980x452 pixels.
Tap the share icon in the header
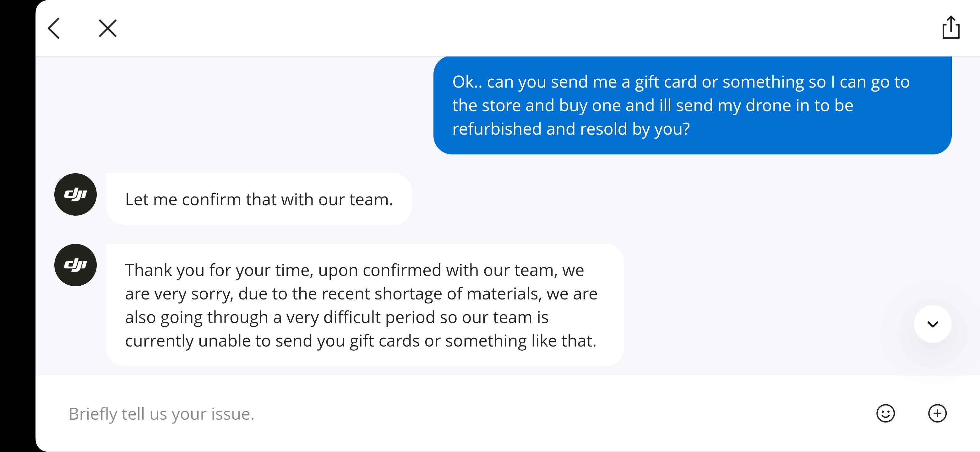click(x=951, y=27)
